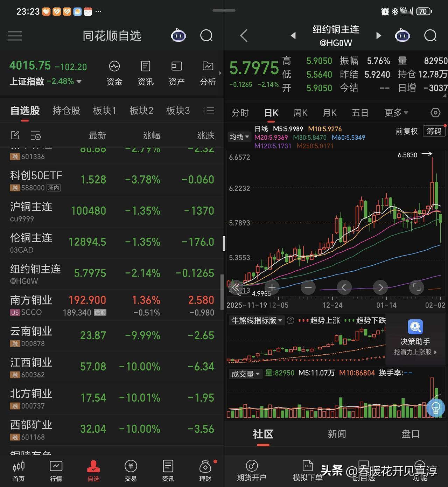This screenshot has height=487, width=448.
Task: Switch to the 板块2 tab
Action: tap(141, 111)
